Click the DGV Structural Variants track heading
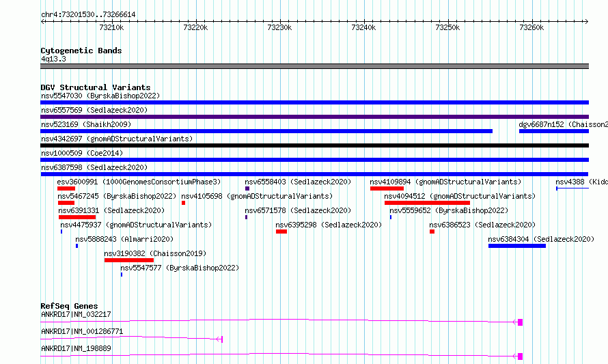Viewport: 608px width, 364px height. pyautogui.click(x=96, y=87)
